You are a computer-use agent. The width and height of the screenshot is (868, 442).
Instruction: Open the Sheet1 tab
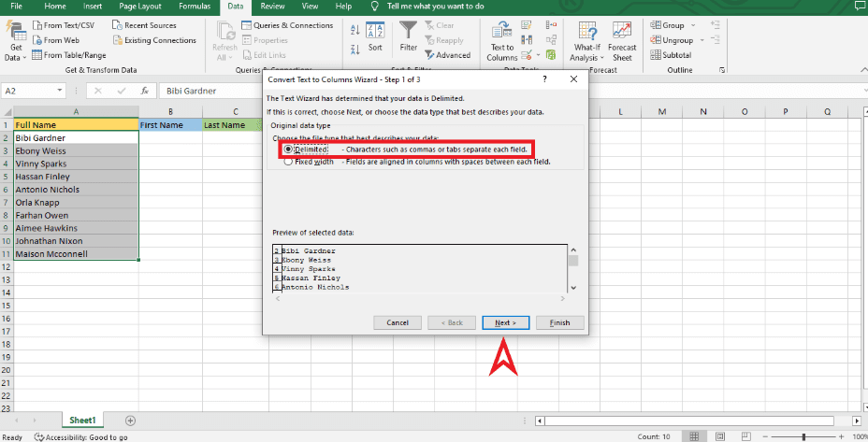82,421
